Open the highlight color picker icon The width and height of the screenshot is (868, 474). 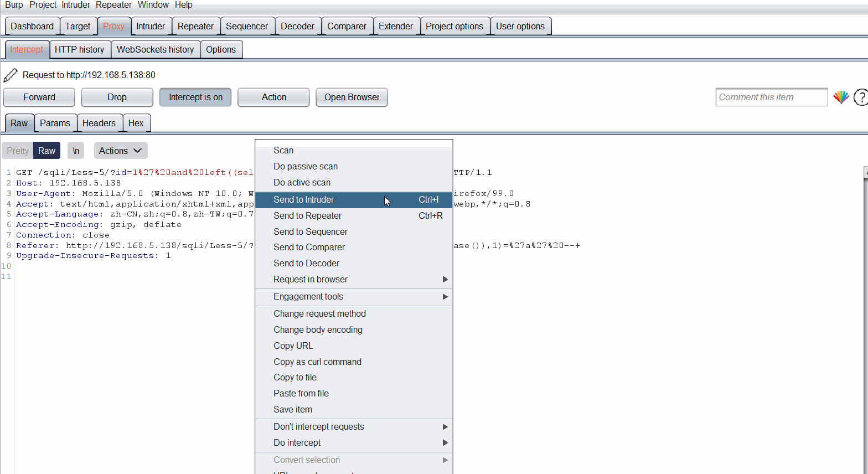(841, 97)
